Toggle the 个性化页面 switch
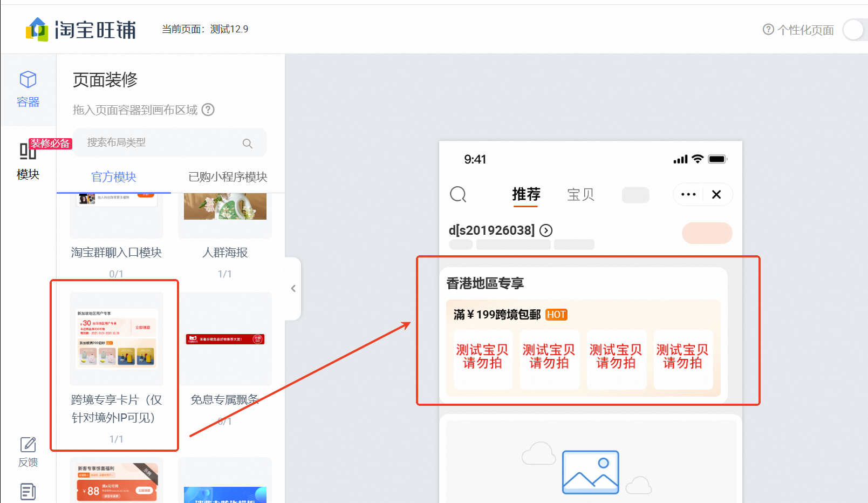 pos(855,30)
